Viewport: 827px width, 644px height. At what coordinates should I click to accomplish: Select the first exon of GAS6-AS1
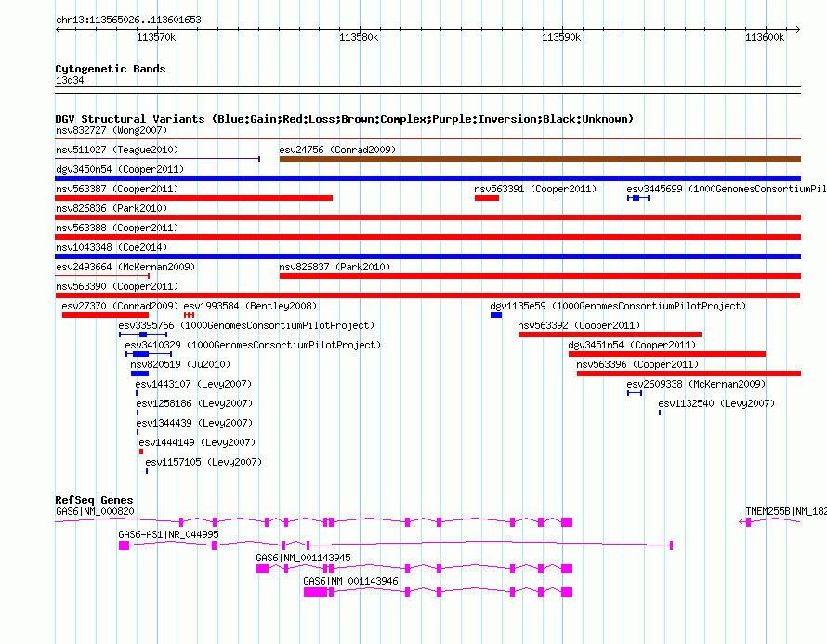(x=124, y=545)
